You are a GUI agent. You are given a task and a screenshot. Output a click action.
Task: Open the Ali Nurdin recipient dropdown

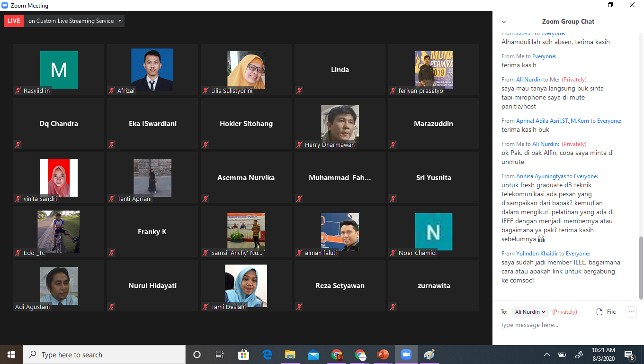pyautogui.click(x=530, y=312)
